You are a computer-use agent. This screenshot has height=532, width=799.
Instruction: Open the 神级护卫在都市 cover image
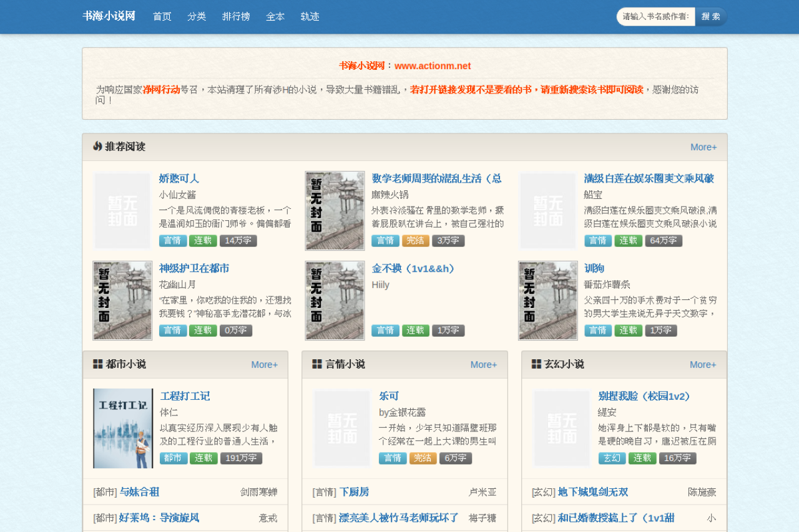122,301
